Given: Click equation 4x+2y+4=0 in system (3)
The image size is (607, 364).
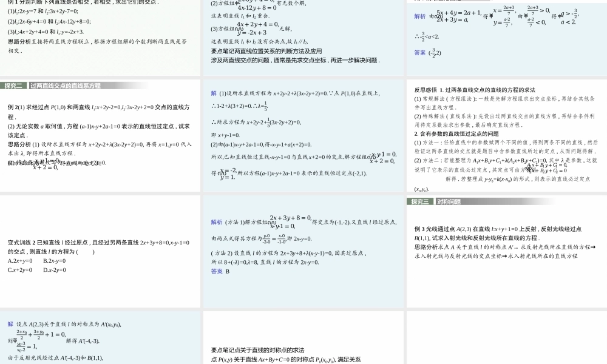Looking at the screenshot, I should [x=255, y=24].
